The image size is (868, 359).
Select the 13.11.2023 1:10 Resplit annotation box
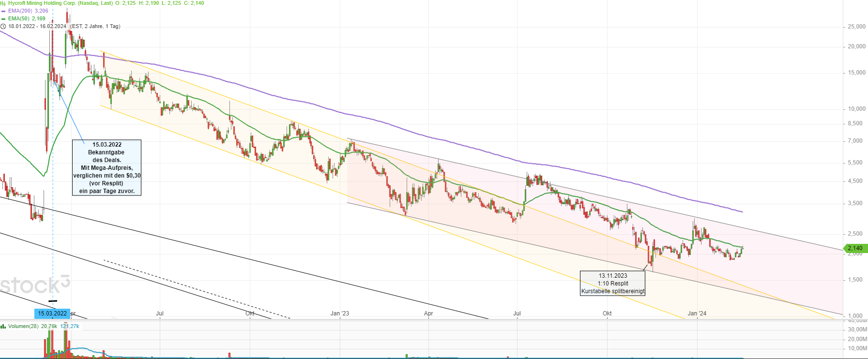(612, 283)
